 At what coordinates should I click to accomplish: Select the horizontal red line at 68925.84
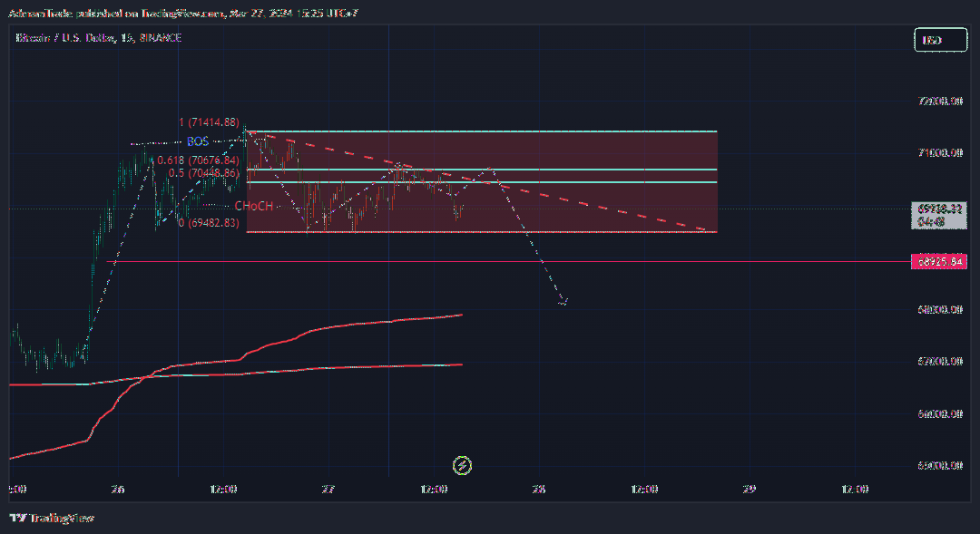tap(509, 262)
